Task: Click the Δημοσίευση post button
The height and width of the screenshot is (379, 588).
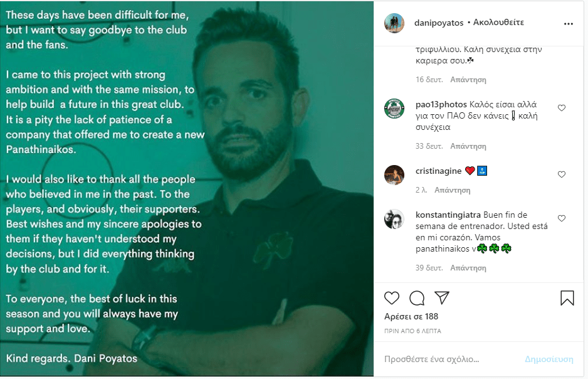Action: [x=549, y=360]
